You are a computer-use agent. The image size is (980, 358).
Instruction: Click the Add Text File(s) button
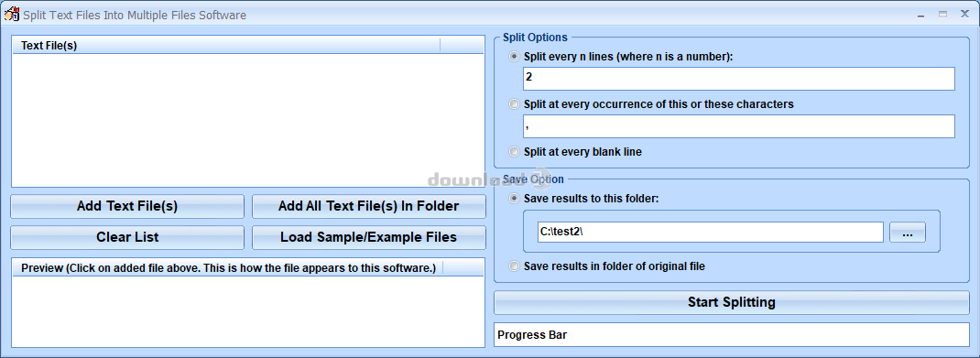pos(127,206)
